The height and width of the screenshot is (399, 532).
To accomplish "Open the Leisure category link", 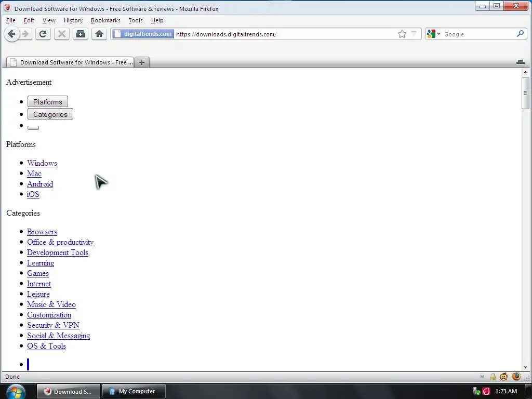I will [38, 294].
